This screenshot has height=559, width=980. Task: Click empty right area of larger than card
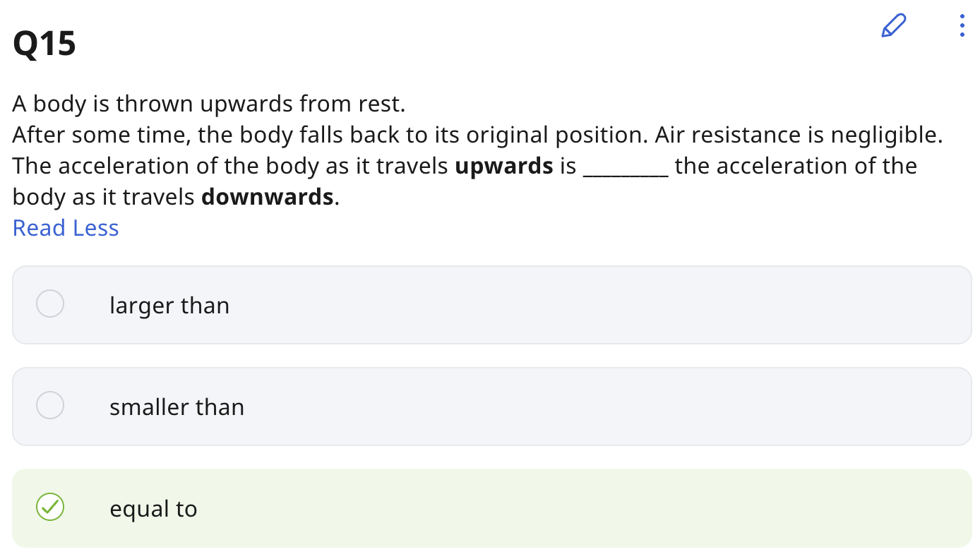click(x=635, y=305)
